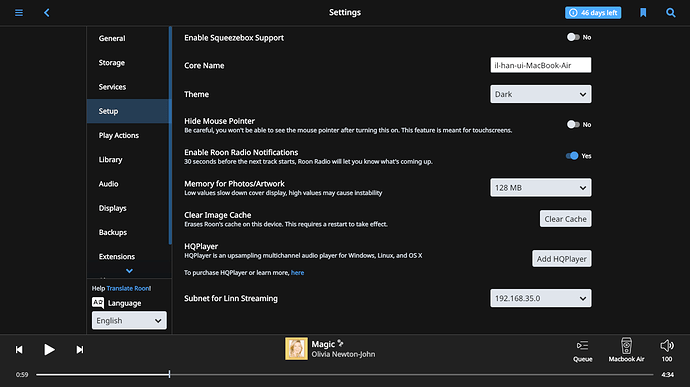This screenshot has height=387, width=690.
Task: Click the sidebar vertical scrollbar
Action: coord(170,135)
